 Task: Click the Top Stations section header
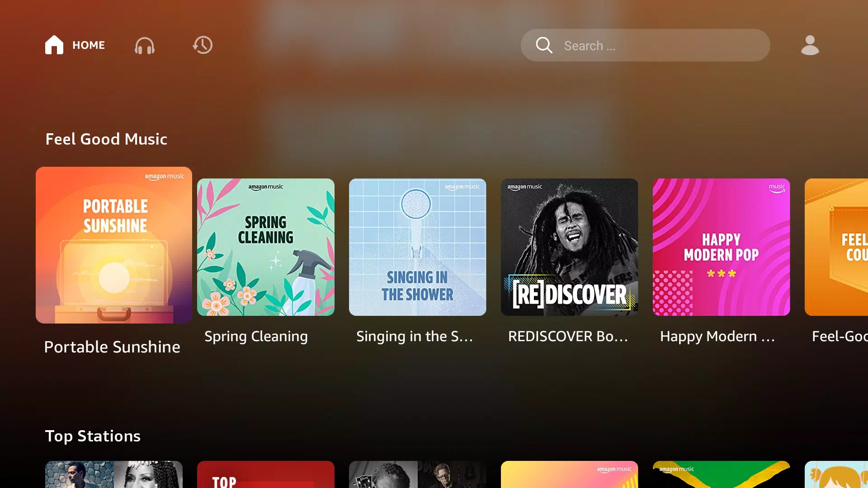coord(92,436)
